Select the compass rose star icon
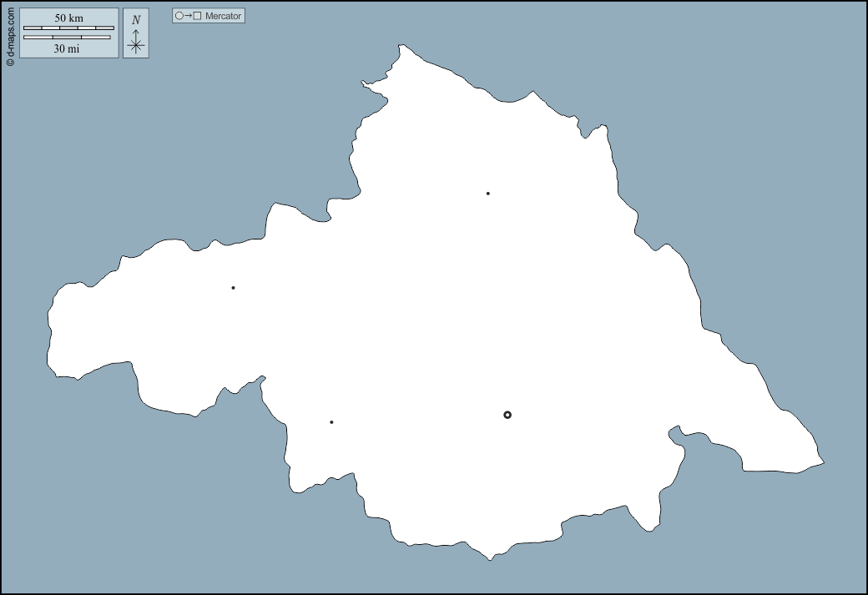This screenshot has width=868, height=595. (x=136, y=45)
